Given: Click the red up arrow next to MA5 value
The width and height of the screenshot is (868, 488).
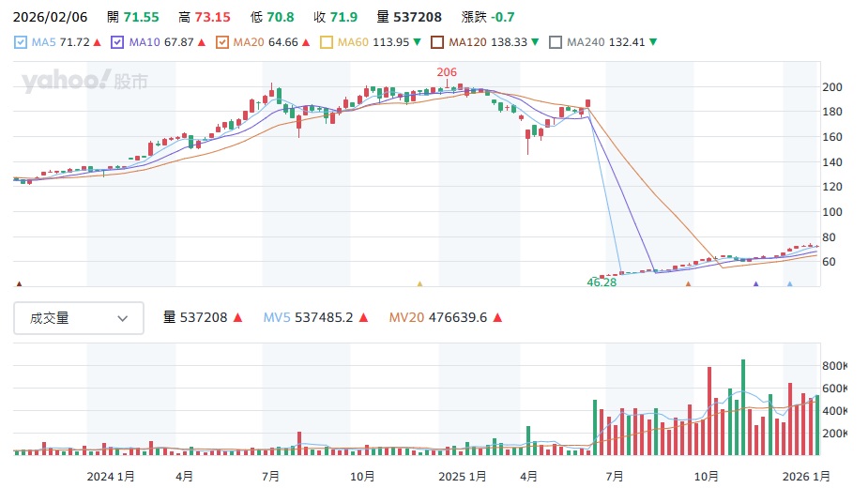Looking at the screenshot, I should (x=98, y=42).
